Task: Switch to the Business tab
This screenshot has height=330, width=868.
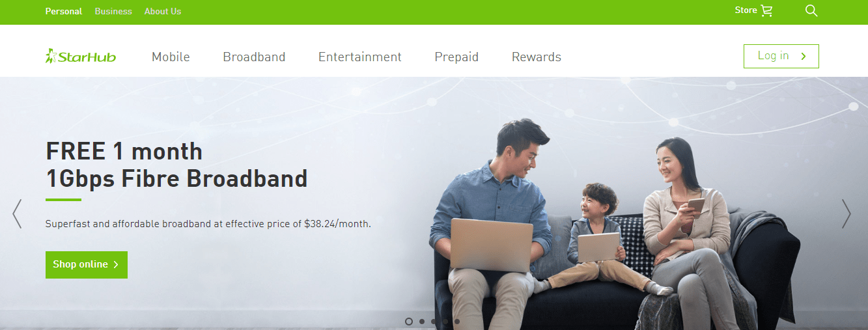Action: pyautogui.click(x=113, y=11)
